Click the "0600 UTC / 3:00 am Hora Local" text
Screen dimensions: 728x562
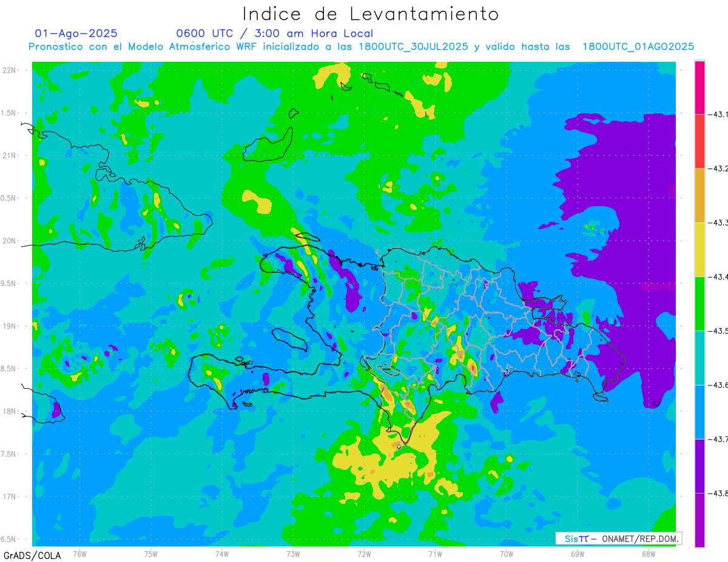coord(275,33)
